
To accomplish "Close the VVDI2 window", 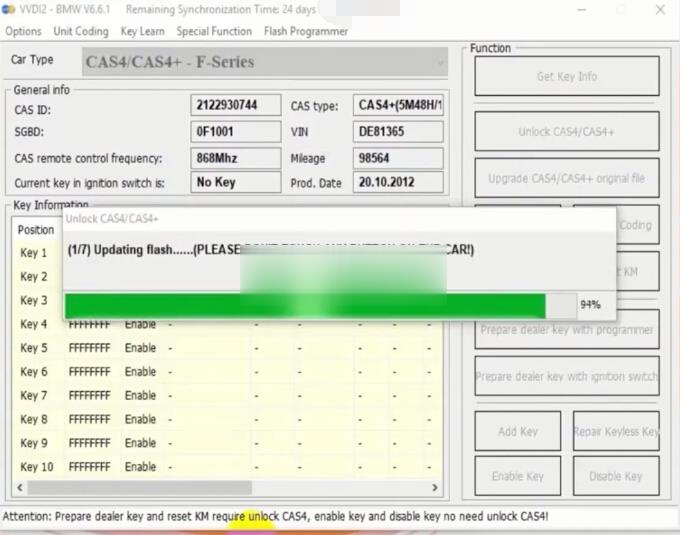I will (660, 10).
